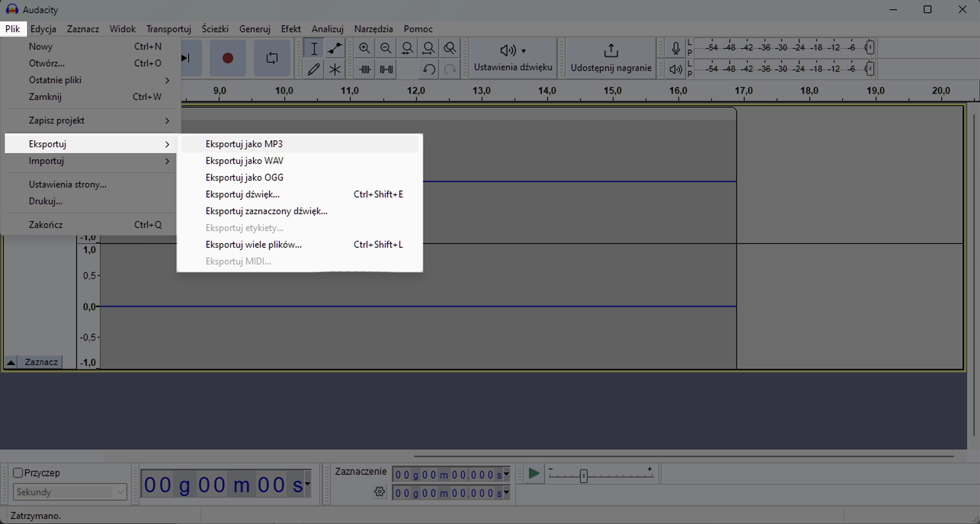Choose Eksportuj jako MP3
980x524 pixels.
(244, 144)
